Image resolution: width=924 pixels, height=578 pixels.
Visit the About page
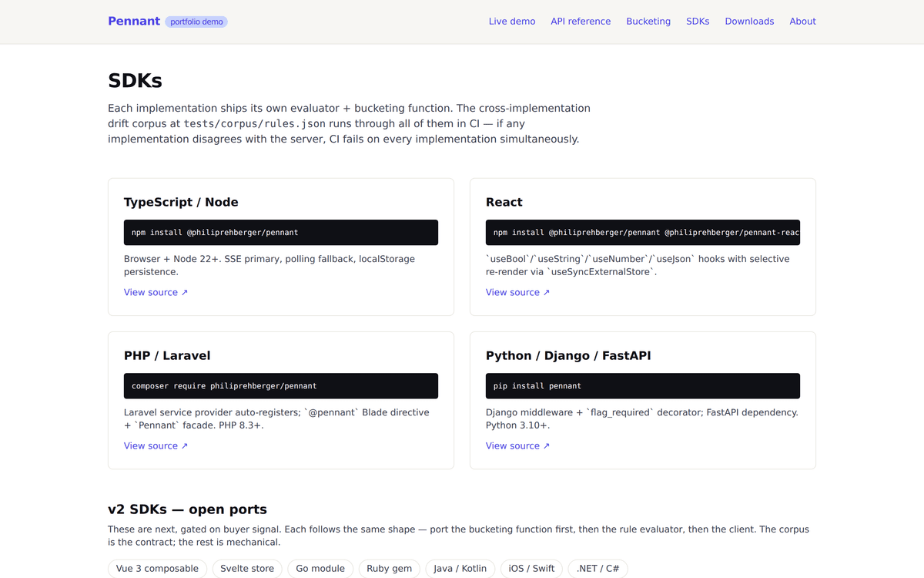point(802,22)
